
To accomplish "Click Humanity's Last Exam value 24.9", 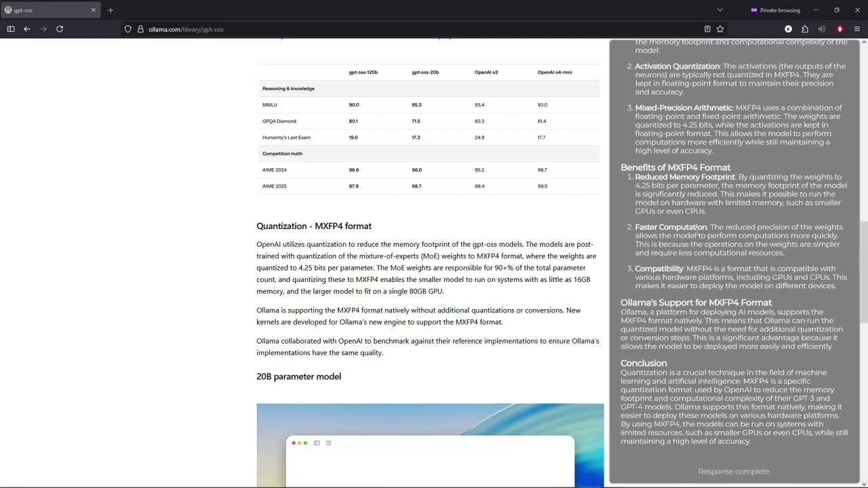I will click(x=479, y=138).
